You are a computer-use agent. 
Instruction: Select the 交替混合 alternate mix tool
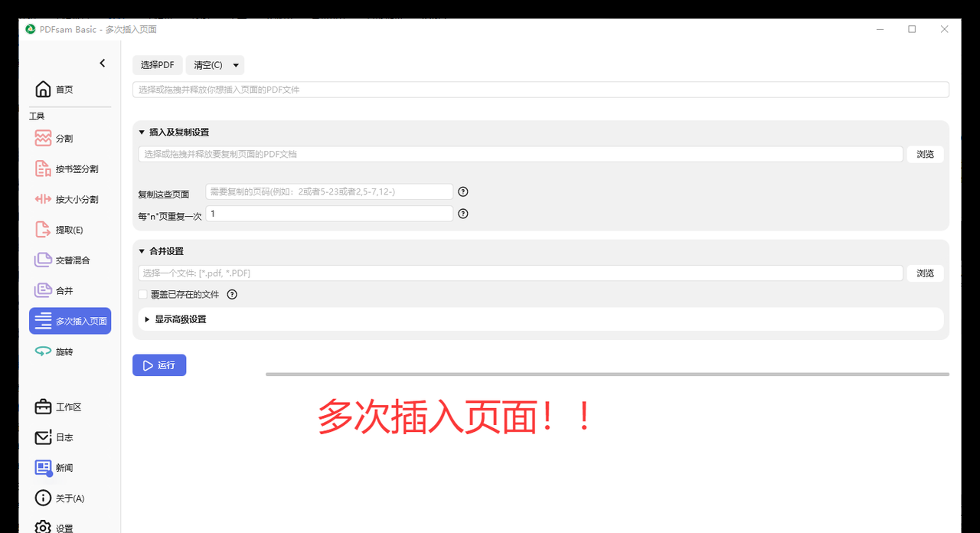(x=72, y=260)
